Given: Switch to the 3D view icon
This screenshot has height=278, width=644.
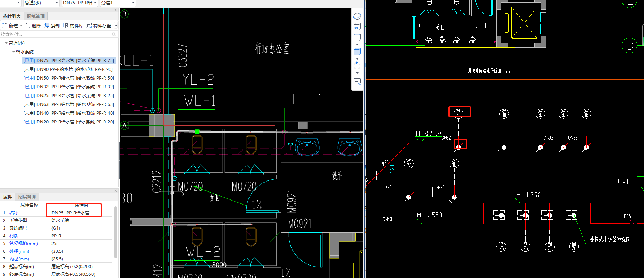Looking at the screenshot, I should pos(357,27).
